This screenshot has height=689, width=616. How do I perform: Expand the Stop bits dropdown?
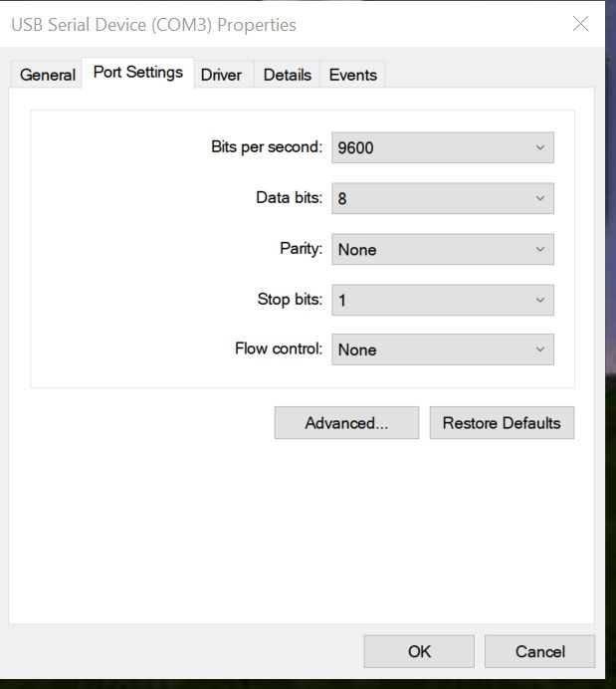(x=443, y=300)
